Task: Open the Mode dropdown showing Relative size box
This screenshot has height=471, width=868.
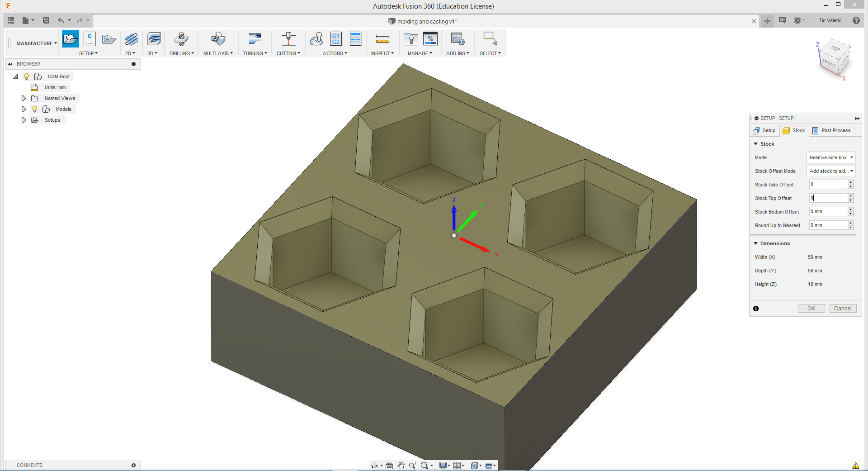Action: pos(831,157)
